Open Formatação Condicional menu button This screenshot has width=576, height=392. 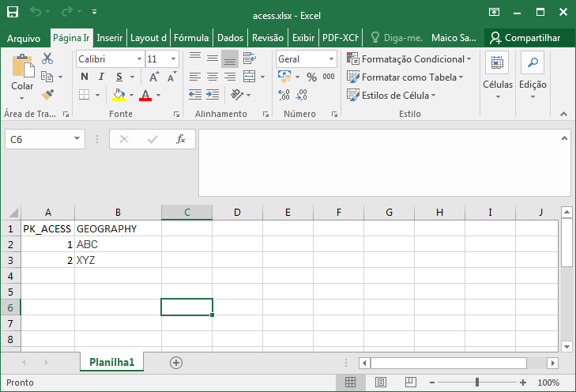pos(409,59)
